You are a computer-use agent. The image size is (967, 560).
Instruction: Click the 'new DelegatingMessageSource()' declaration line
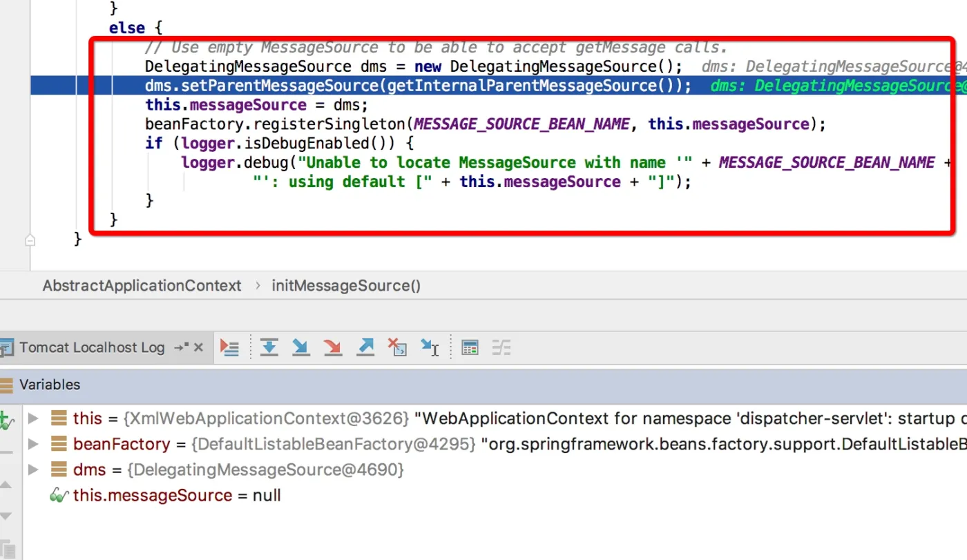click(414, 66)
